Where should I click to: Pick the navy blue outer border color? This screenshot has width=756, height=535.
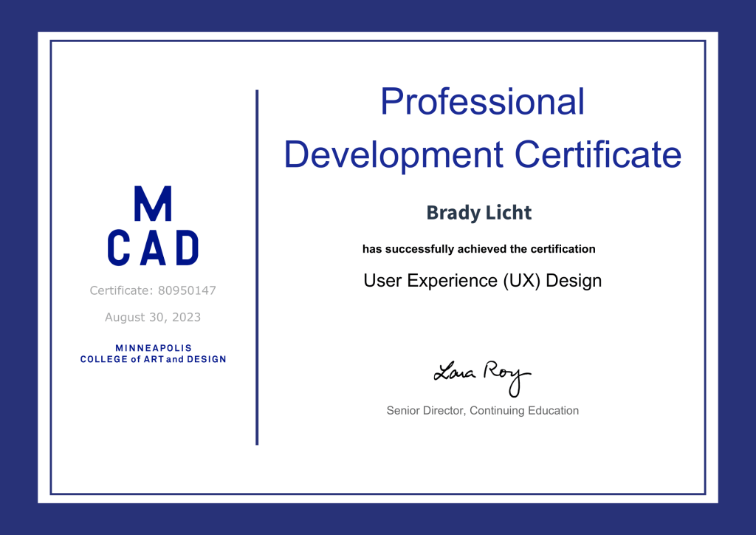pyautogui.click(x=18, y=266)
